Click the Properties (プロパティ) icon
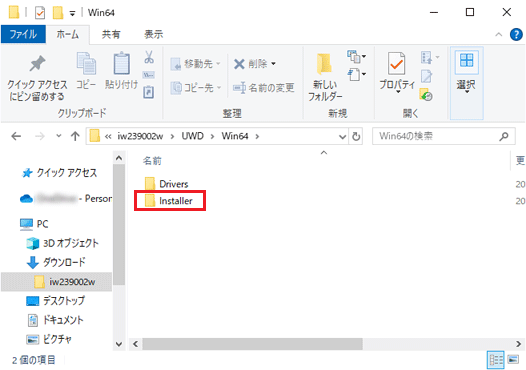Image resolution: width=526 pixels, height=370 pixels. (397, 64)
